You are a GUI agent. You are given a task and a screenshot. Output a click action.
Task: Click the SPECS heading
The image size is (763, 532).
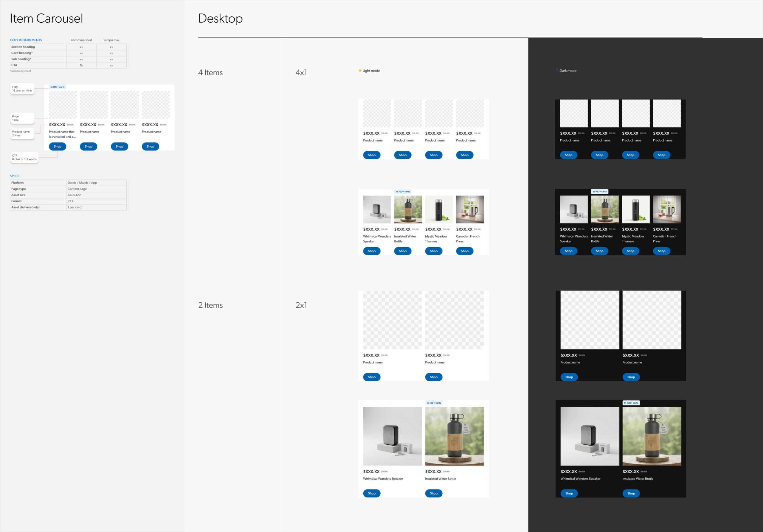coord(15,176)
